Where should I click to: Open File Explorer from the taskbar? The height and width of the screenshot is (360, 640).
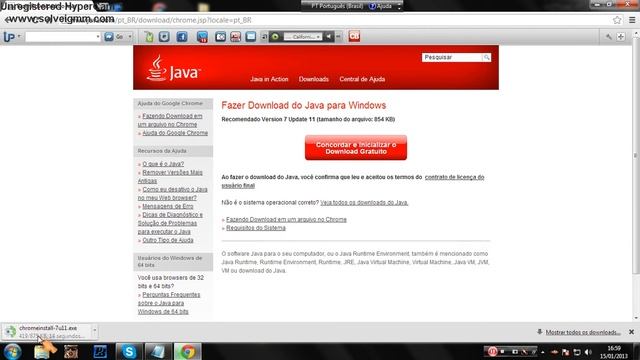[x=42, y=351]
